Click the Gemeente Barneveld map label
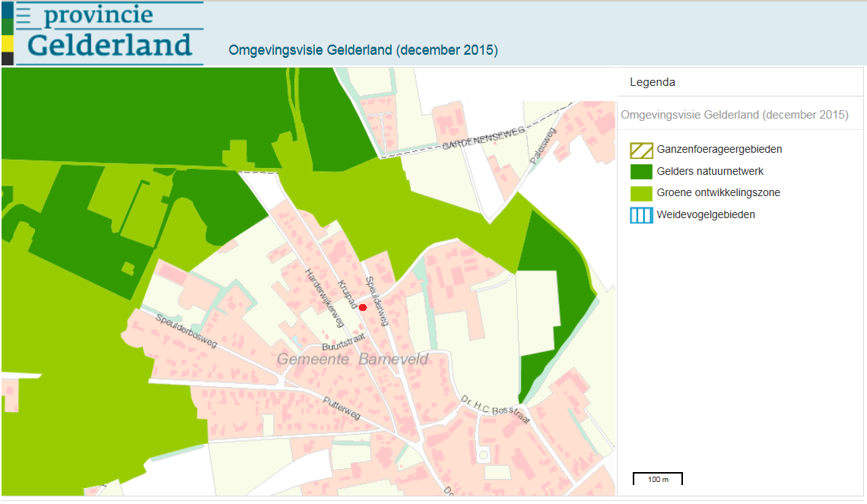This screenshot has width=867, height=504. (x=352, y=359)
